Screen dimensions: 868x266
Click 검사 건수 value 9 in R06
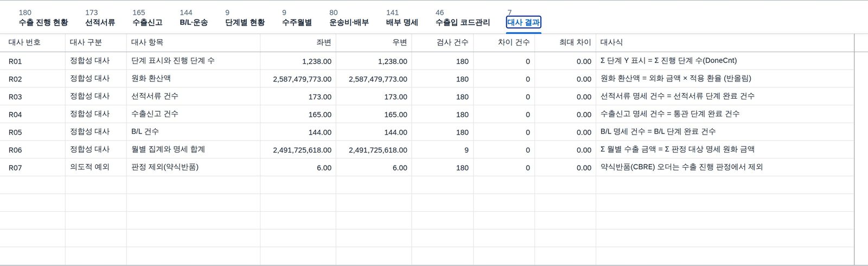tap(443, 149)
